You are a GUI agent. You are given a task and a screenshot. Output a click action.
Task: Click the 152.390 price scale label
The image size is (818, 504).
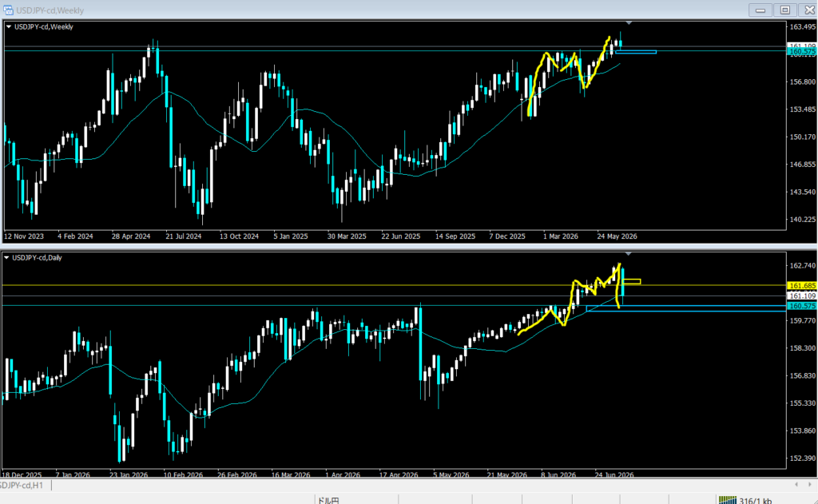(802, 458)
